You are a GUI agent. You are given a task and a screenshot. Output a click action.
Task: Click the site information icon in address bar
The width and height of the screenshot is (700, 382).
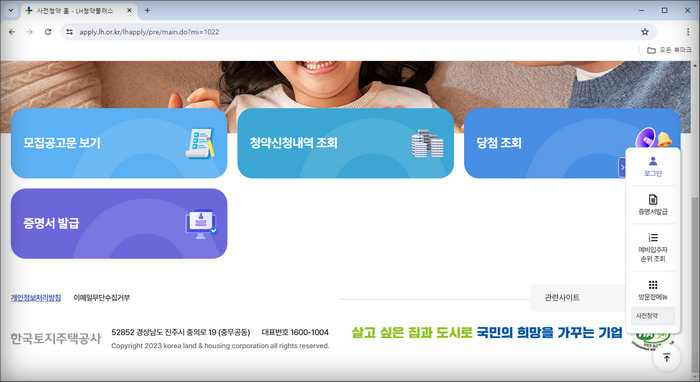click(69, 32)
